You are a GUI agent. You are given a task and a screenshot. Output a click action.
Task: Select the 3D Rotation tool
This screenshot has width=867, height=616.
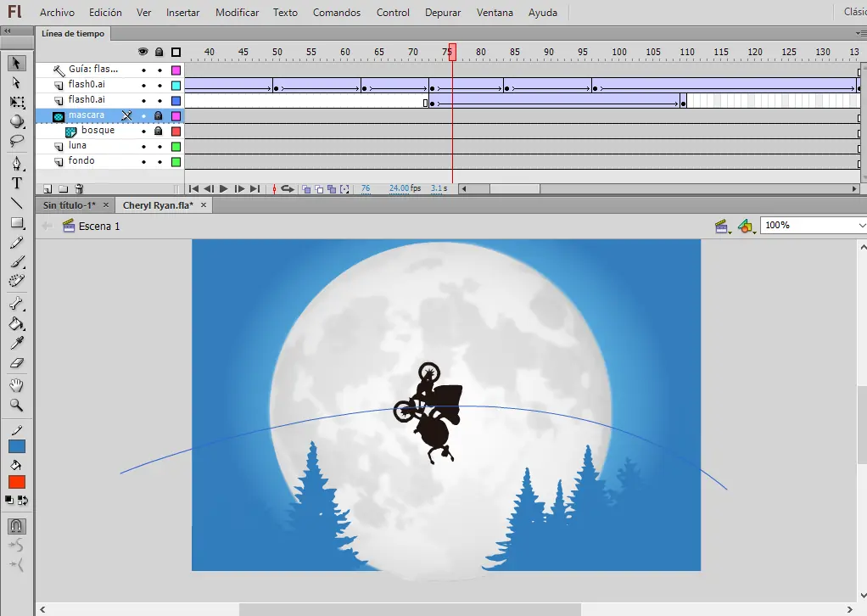point(17,121)
